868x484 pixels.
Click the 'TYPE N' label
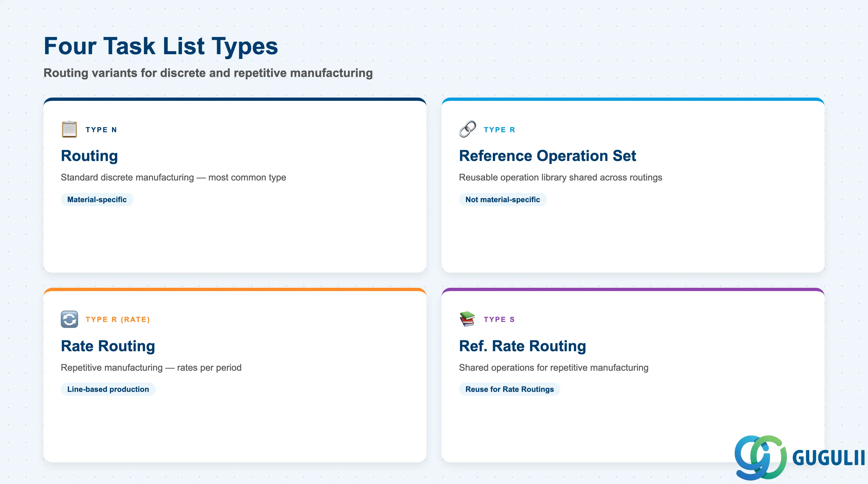pos(101,130)
